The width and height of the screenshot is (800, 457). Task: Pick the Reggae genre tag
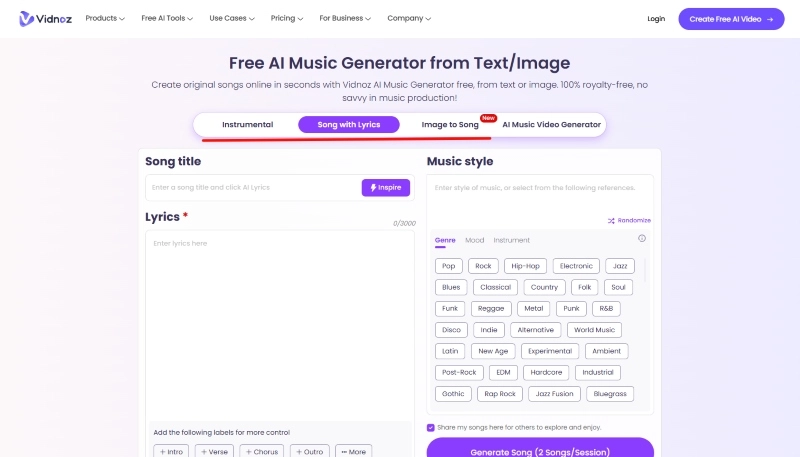pyautogui.click(x=491, y=309)
